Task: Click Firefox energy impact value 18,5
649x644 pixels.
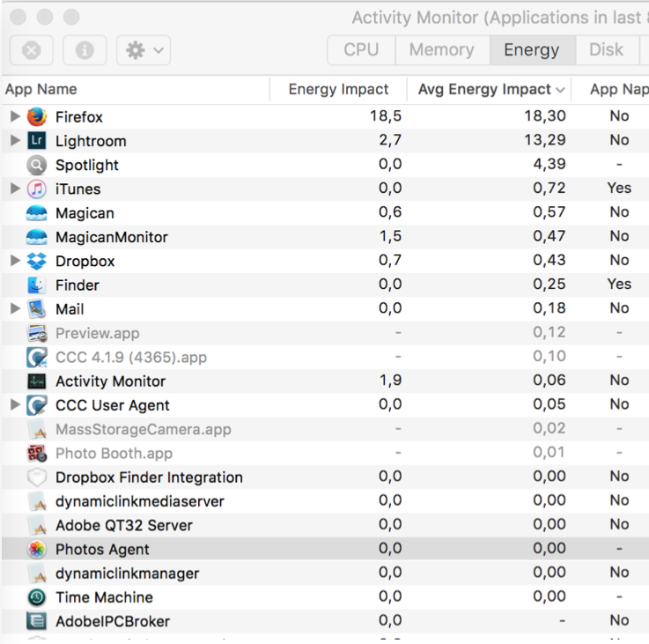Action: pyautogui.click(x=386, y=116)
